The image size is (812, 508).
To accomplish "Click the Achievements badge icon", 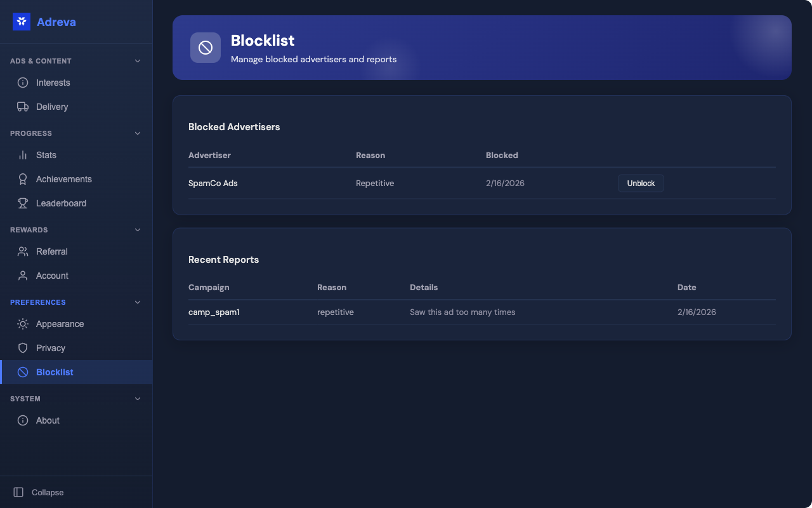I will [x=23, y=179].
